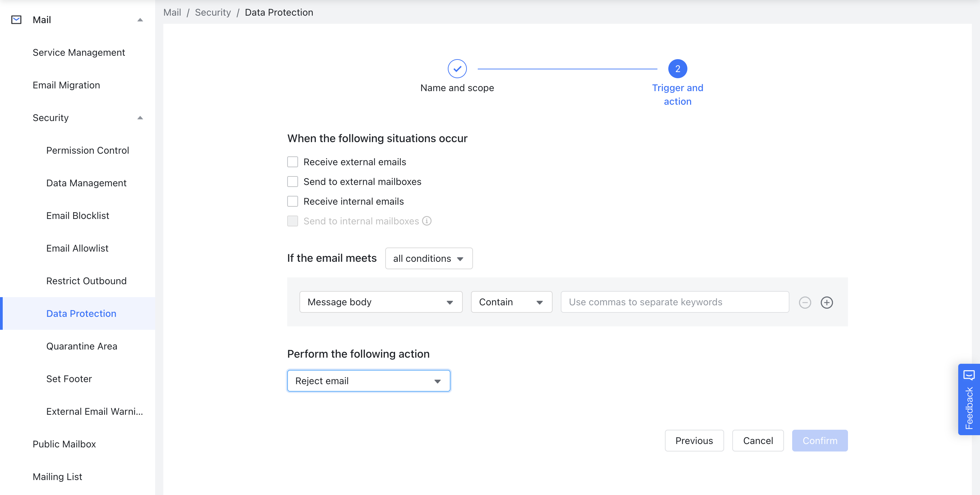Remove the condition using the minus icon

click(805, 302)
